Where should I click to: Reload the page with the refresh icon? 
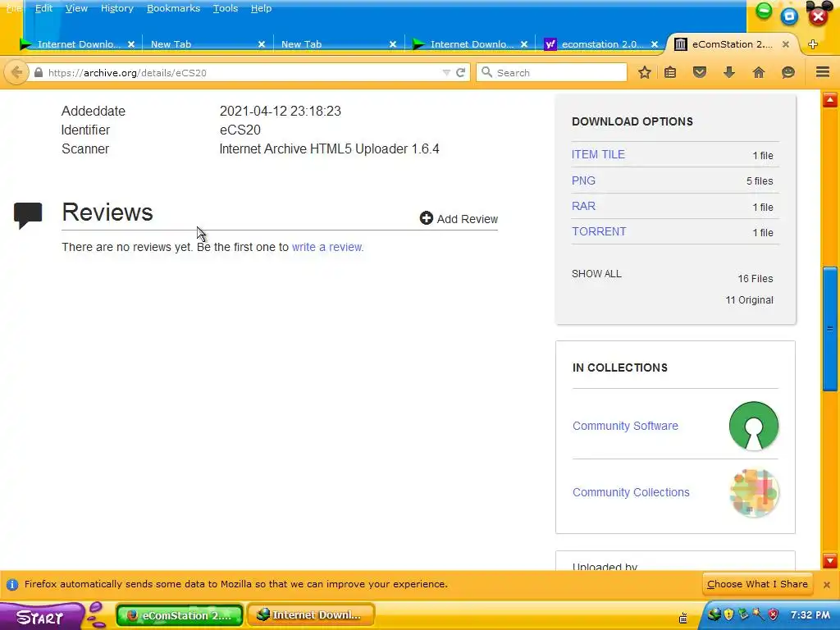coord(460,72)
